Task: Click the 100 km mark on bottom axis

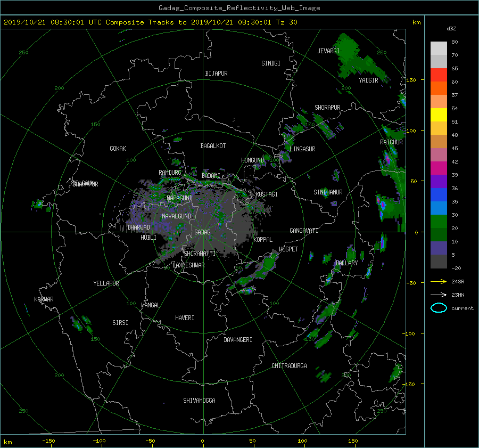Action: tap(302, 441)
